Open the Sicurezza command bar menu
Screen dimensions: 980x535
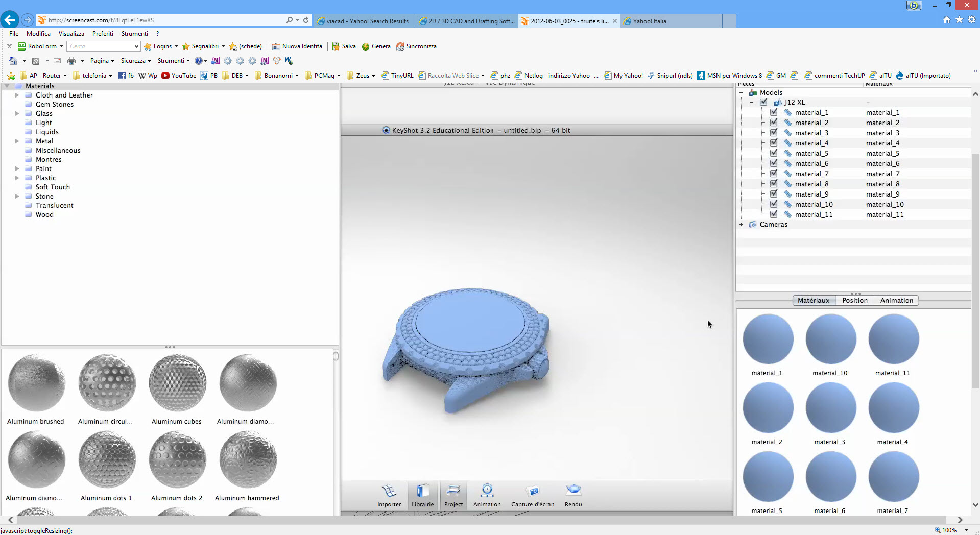136,61
